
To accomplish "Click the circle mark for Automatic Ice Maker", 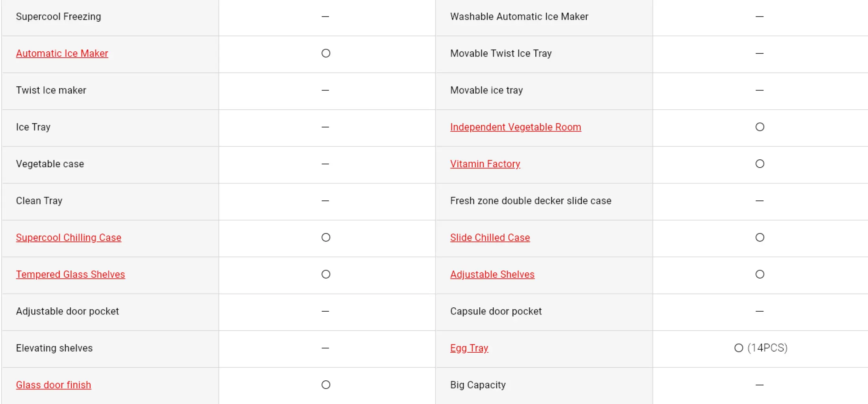I will pyautogui.click(x=325, y=53).
